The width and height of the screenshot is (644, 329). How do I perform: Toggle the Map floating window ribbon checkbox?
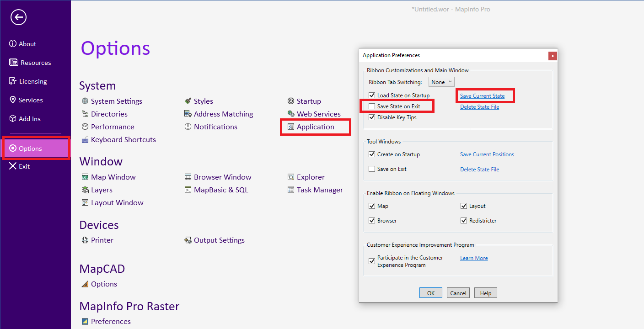pos(372,206)
